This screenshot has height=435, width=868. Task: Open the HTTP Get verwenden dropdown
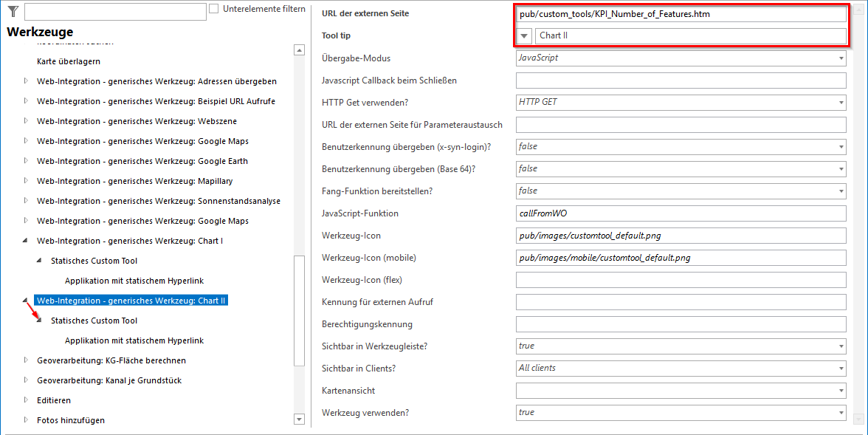coord(839,102)
